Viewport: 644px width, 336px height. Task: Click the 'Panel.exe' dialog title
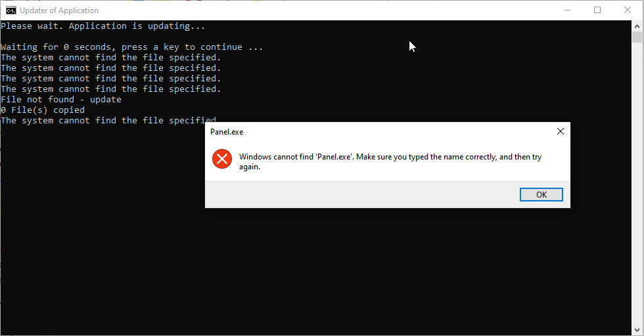click(227, 132)
